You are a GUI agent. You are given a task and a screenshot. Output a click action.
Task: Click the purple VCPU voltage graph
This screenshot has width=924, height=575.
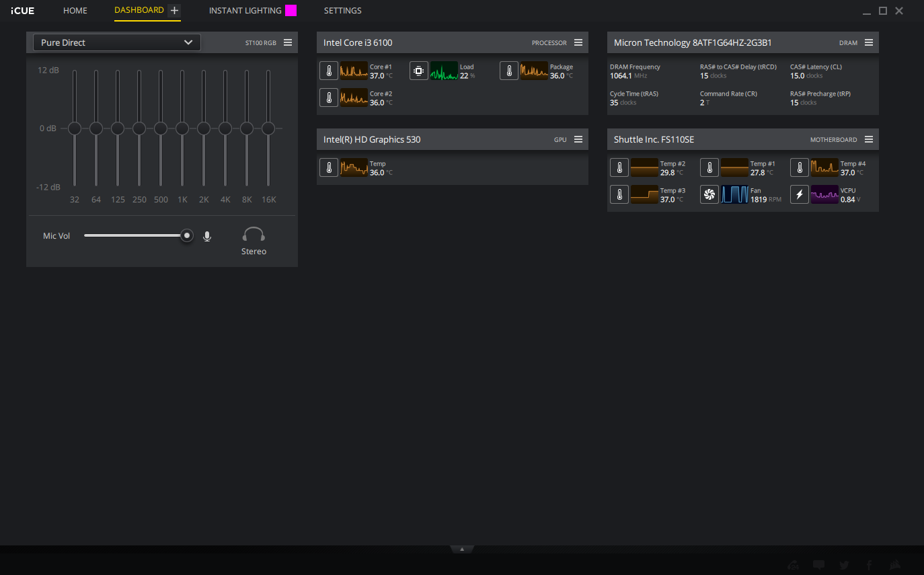[x=824, y=194]
